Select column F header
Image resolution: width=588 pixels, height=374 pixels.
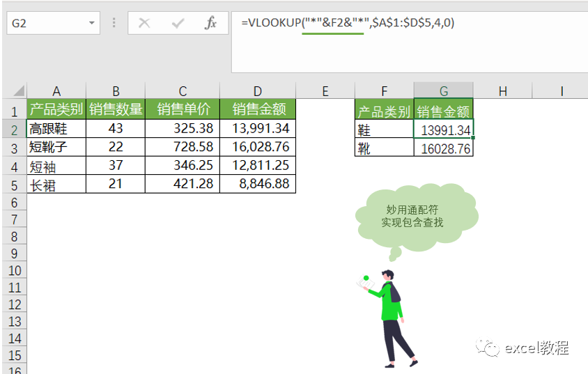[x=385, y=91]
